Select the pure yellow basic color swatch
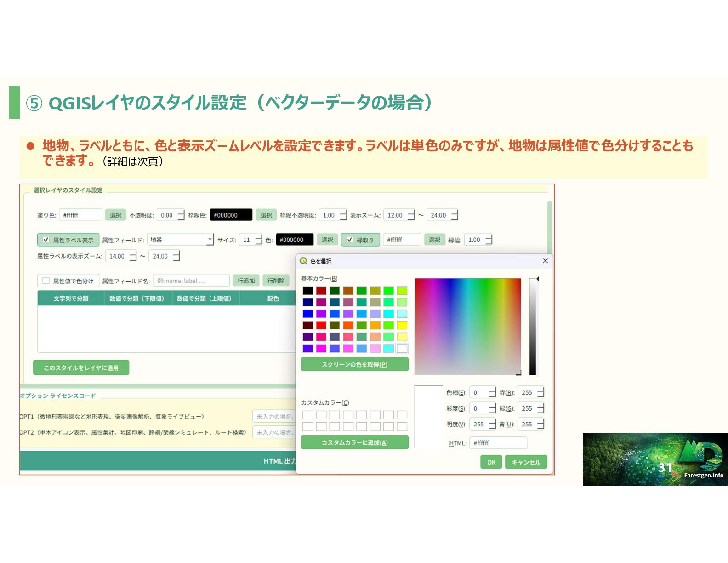The height and width of the screenshot is (563, 728). tap(402, 325)
